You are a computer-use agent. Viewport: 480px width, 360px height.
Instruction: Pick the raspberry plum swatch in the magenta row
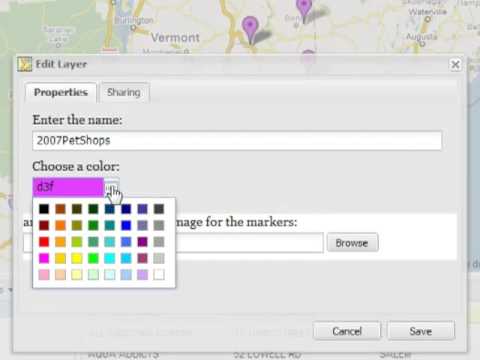[142, 258]
